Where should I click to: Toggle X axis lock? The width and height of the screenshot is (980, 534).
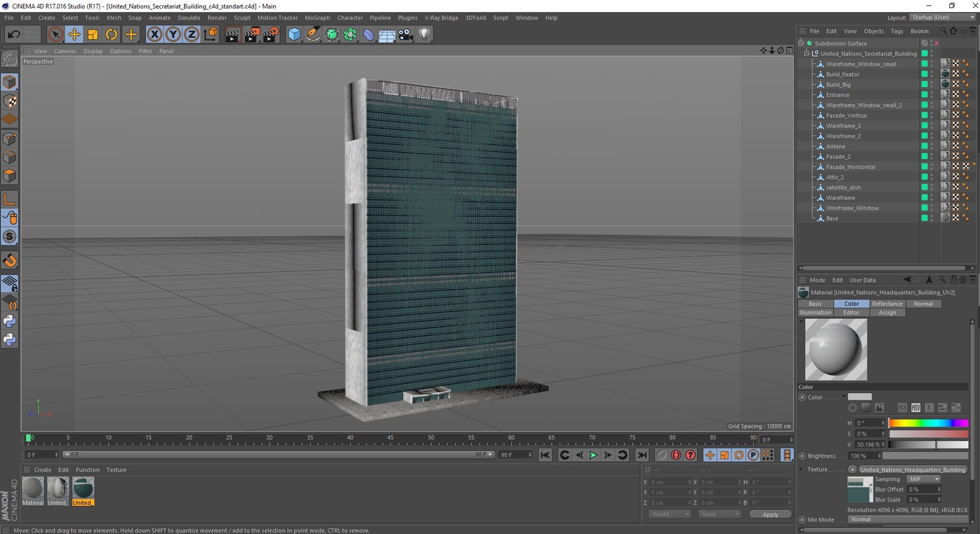[x=154, y=34]
